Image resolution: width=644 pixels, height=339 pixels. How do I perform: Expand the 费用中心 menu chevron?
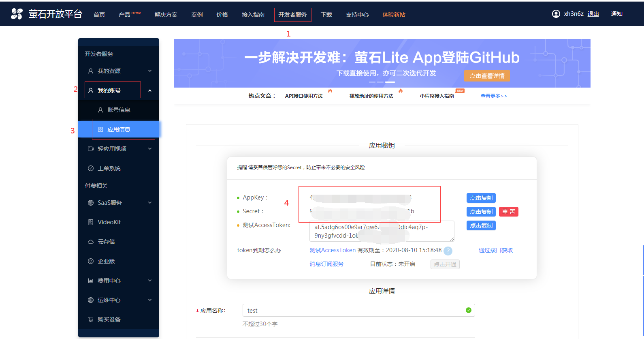click(x=150, y=281)
